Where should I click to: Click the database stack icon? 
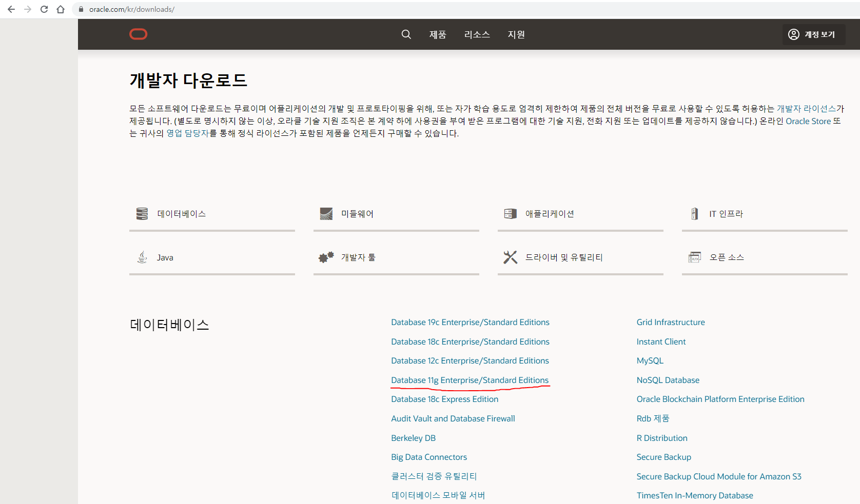pyautogui.click(x=142, y=214)
